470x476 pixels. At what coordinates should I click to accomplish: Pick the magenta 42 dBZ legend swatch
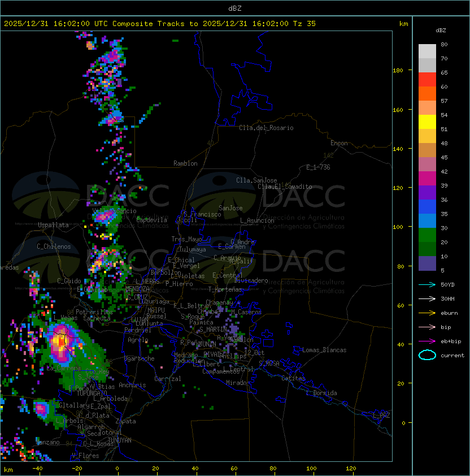427,179
